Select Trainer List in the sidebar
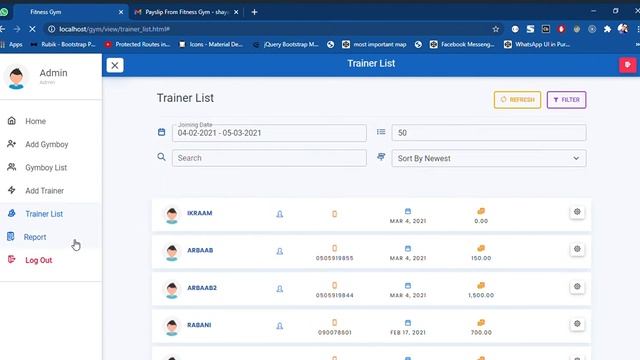Screen dimensions: 640x360 pyautogui.click(x=44, y=214)
